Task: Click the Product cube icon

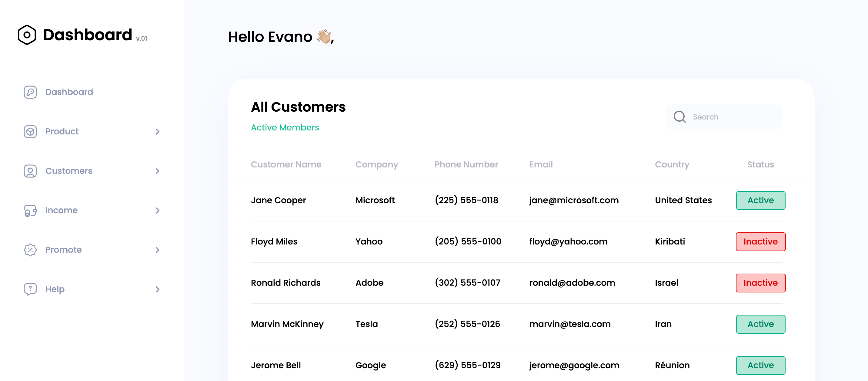Action: coord(30,131)
